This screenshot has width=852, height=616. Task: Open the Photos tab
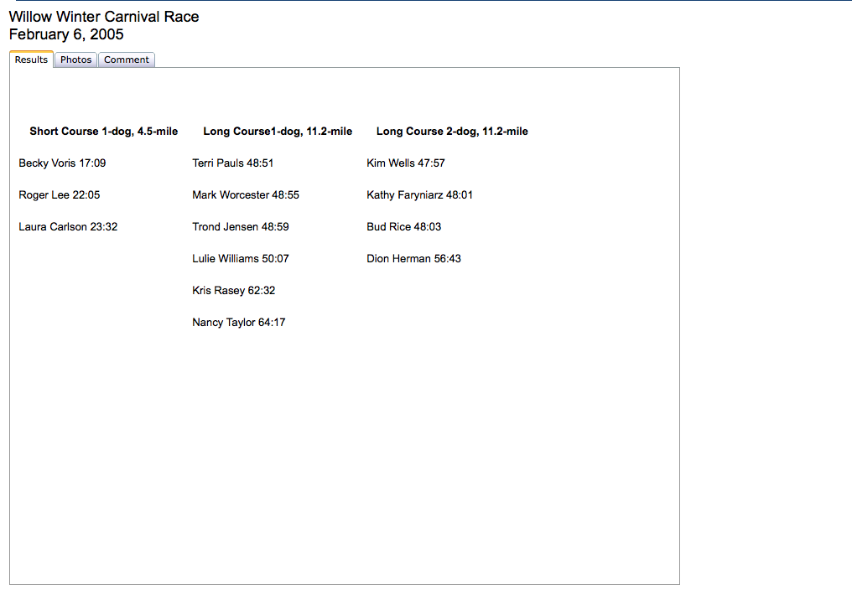click(75, 60)
